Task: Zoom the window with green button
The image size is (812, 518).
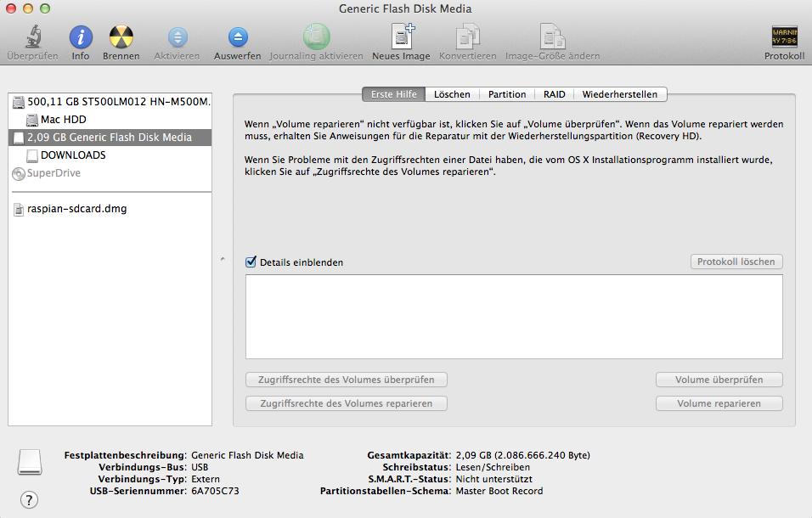Action: pyautogui.click(x=45, y=8)
